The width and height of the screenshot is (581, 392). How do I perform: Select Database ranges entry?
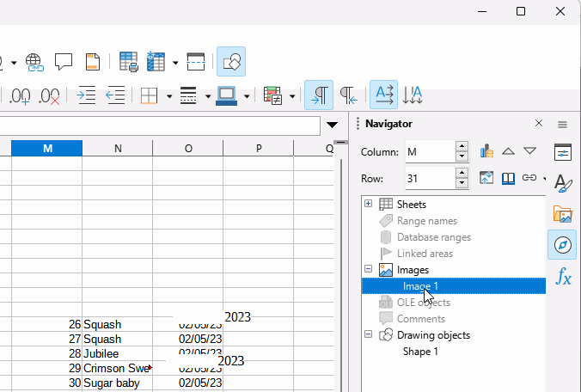(x=434, y=237)
